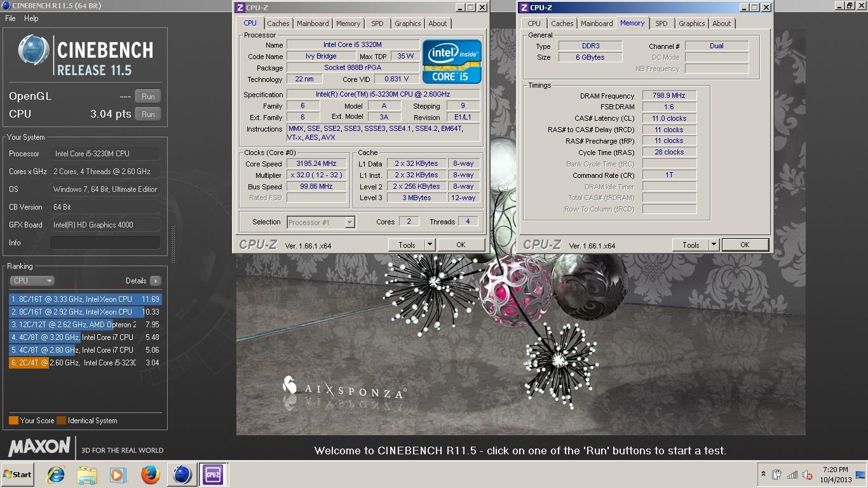Open Graphics tab in right CPU-Z window

pos(691,24)
